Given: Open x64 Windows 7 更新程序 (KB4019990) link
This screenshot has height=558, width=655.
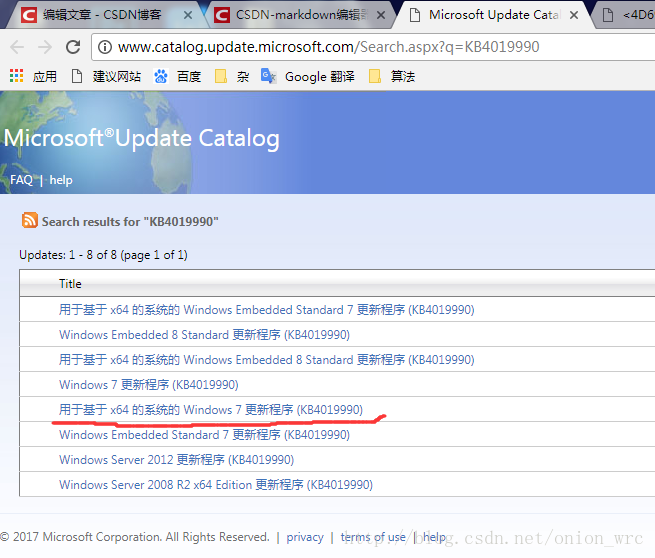Looking at the screenshot, I should 211,410.
